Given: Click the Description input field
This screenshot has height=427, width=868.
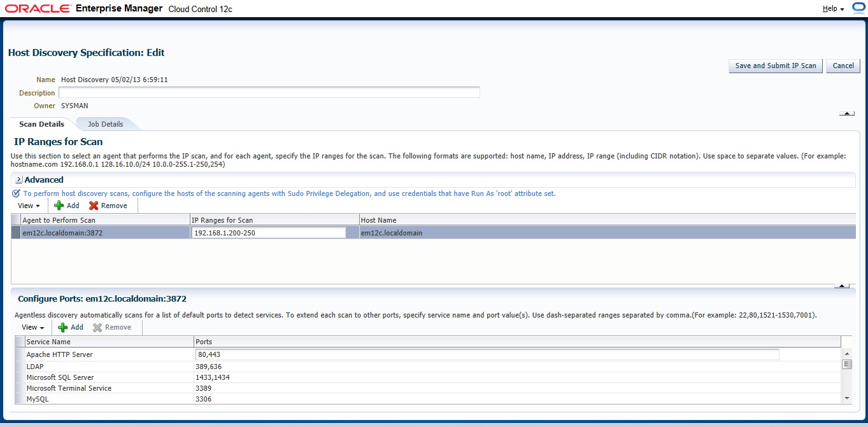Looking at the screenshot, I should [x=269, y=93].
